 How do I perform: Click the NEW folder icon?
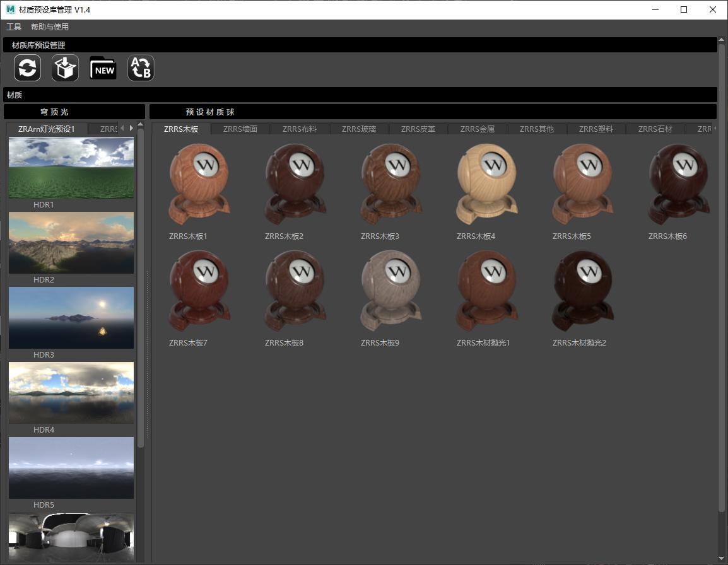pos(103,68)
